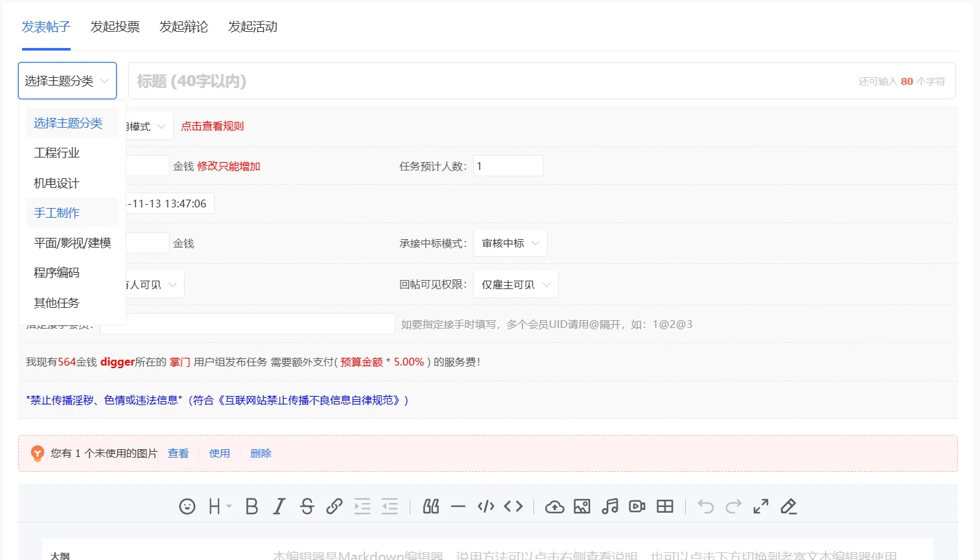The height and width of the screenshot is (560, 980).
Task: Insert an emoji from the editor toolbar
Action: [187, 506]
